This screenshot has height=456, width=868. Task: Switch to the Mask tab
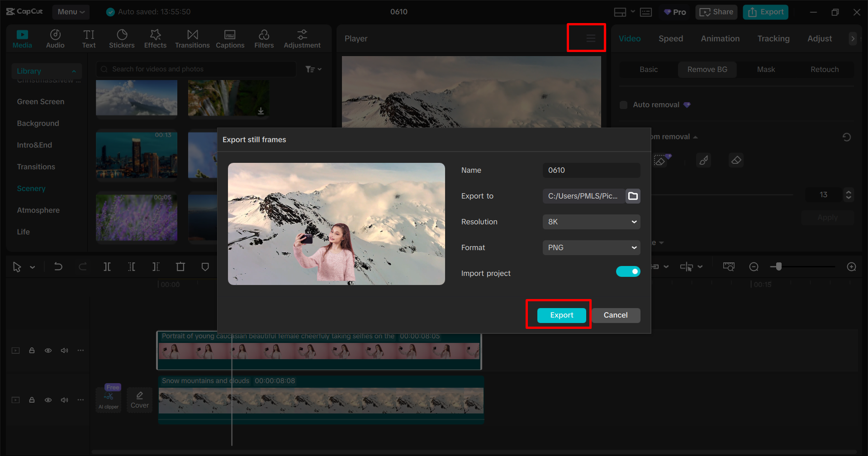coord(765,69)
